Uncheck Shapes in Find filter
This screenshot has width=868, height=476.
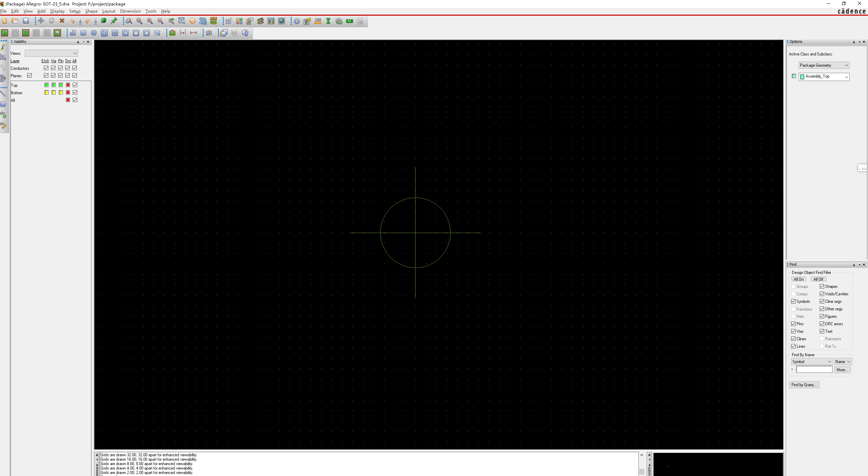822,286
